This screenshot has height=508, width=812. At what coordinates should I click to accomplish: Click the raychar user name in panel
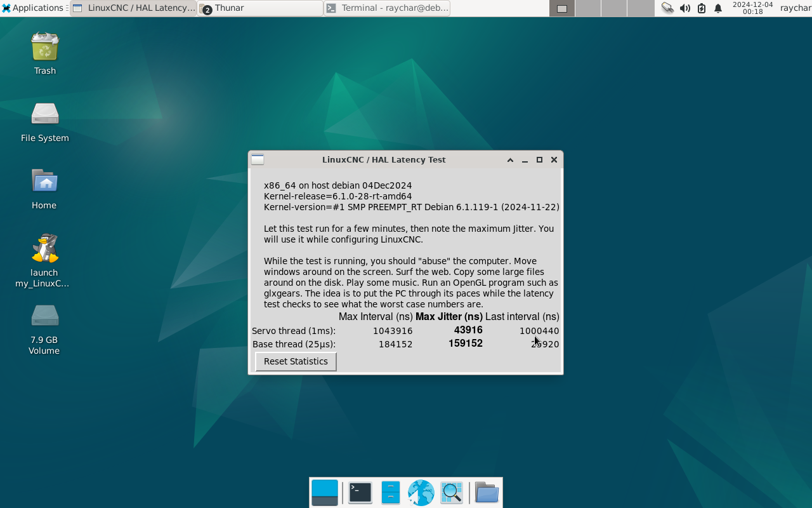(796, 8)
